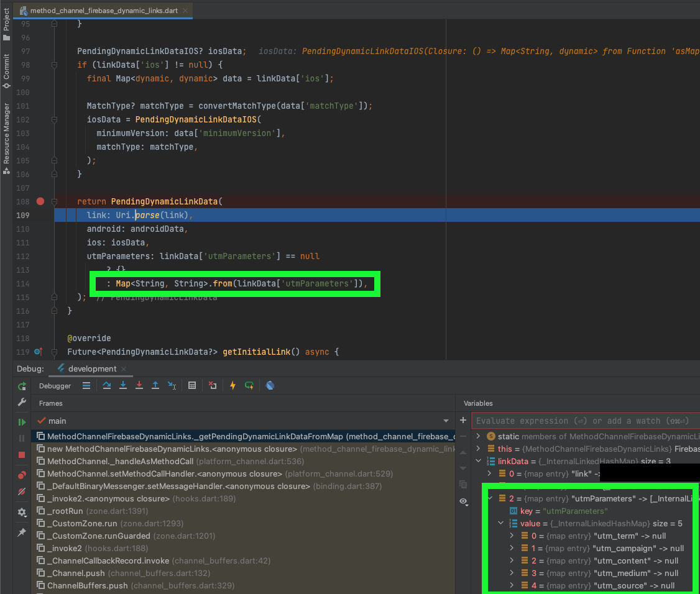Open debug gear settings icon

pyautogui.click(x=22, y=513)
